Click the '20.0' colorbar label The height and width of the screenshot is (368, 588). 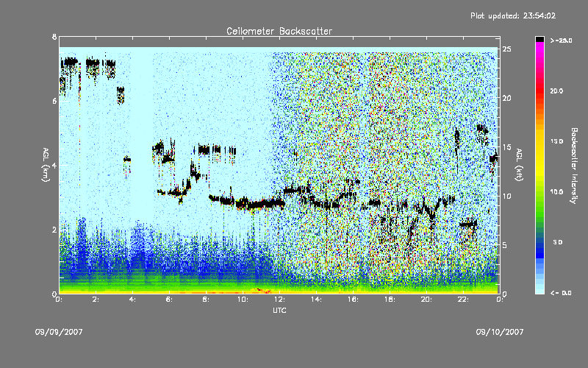pos(556,91)
